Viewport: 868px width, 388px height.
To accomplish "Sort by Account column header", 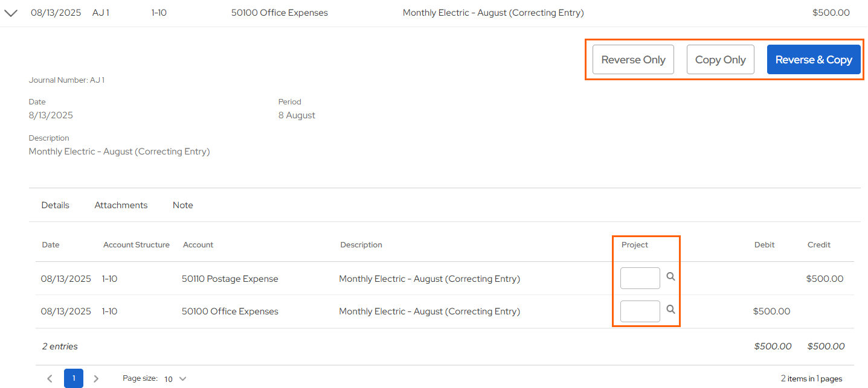I will pyautogui.click(x=198, y=245).
